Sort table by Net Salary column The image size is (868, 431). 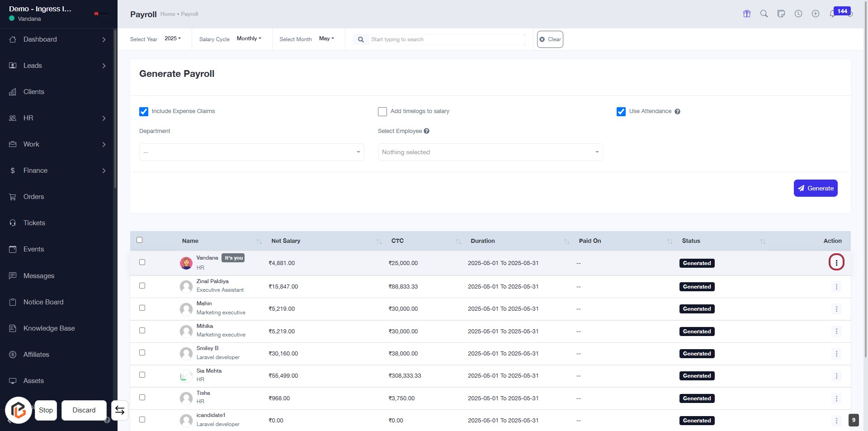[x=286, y=241]
